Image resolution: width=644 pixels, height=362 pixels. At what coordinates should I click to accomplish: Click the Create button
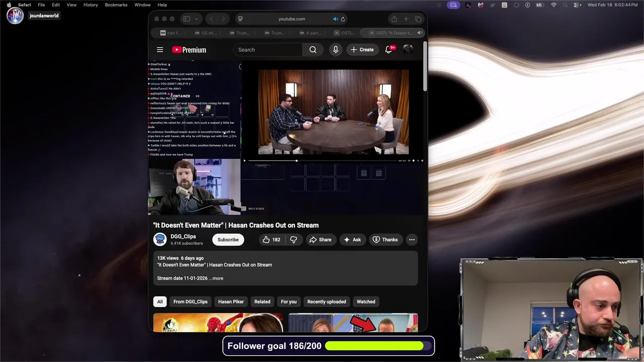(362, 50)
